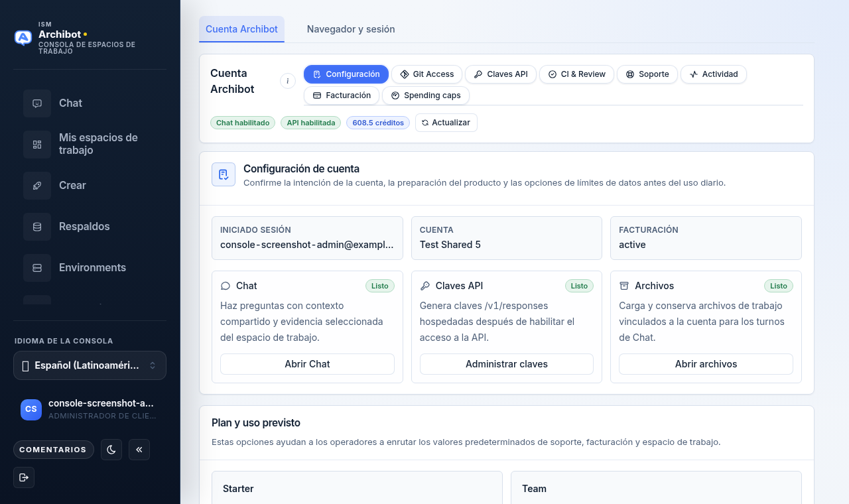
Task: Click the Chat card speech bubble icon
Action: click(x=226, y=286)
